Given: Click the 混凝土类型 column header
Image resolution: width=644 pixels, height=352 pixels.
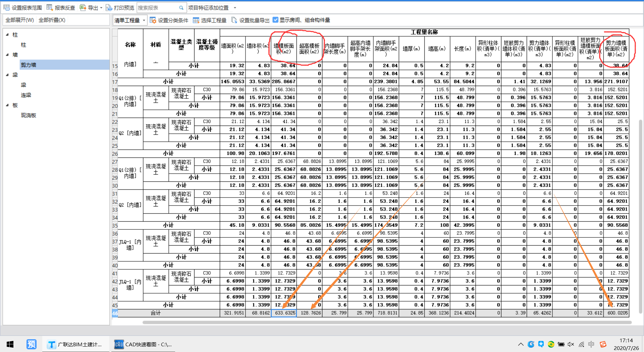Looking at the screenshot, I should 181,45.
